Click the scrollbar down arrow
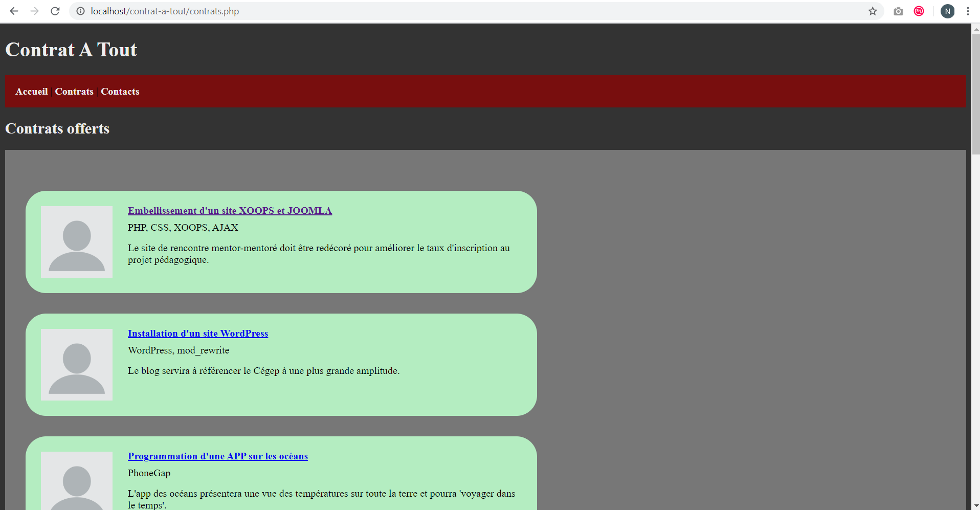This screenshot has height=510, width=980. (x=975, y=505)
